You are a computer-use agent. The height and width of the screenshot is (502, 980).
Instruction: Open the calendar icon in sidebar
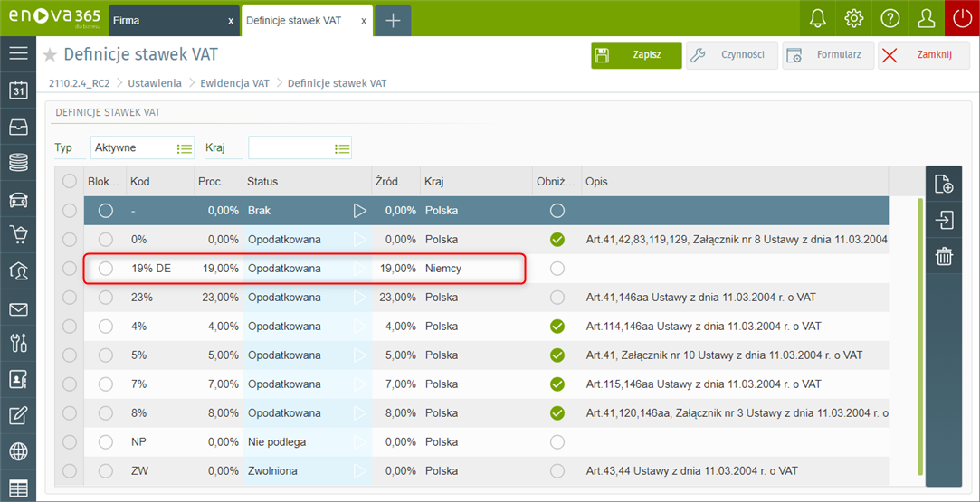click(x=18, y=90)
